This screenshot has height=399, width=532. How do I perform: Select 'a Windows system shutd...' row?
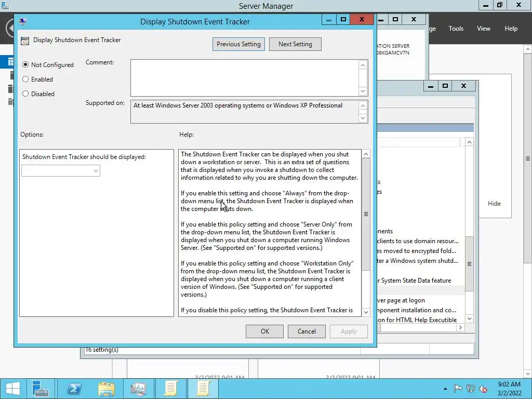click(x=420, y=261)
